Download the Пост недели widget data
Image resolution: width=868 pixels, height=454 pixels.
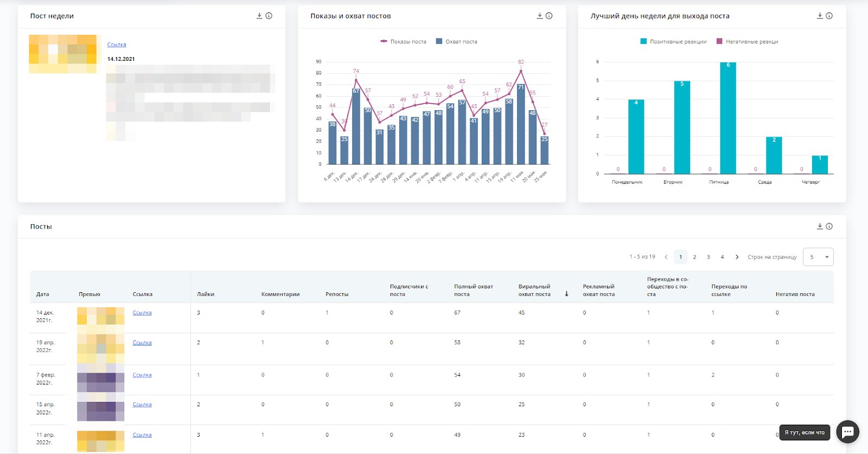pyautogui.click(x=259, y=16)
